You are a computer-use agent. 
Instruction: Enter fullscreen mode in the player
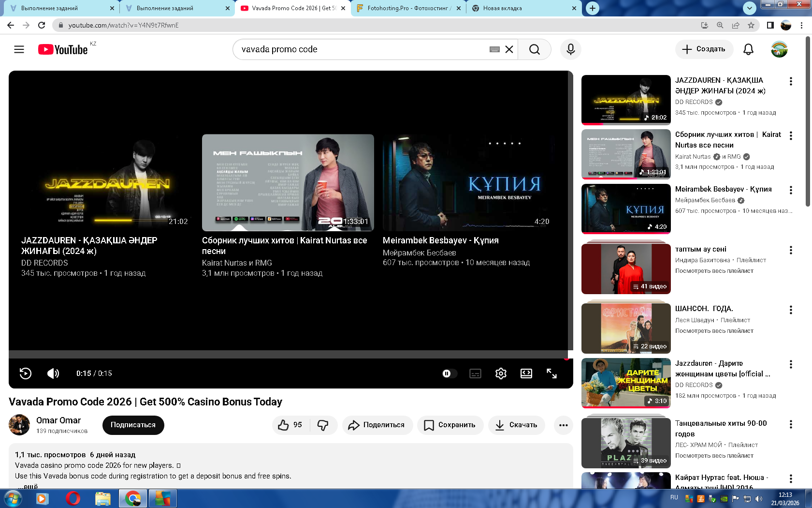click(551, 374)
